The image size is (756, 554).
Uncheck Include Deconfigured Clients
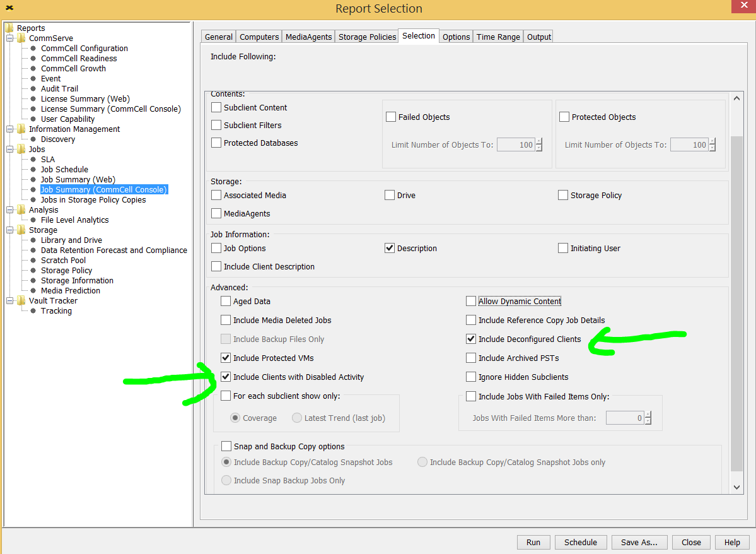(x=471, y=339)
